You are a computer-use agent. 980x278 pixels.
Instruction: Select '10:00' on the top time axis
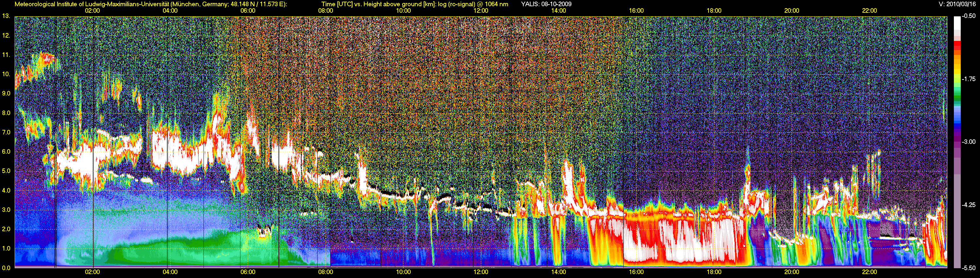coord(403,11)
